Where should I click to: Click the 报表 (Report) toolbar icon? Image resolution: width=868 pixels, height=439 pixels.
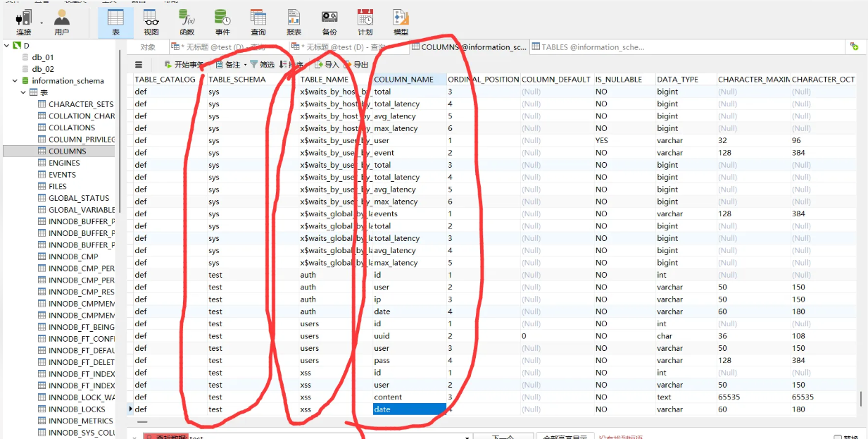click(x=294, y=21)
